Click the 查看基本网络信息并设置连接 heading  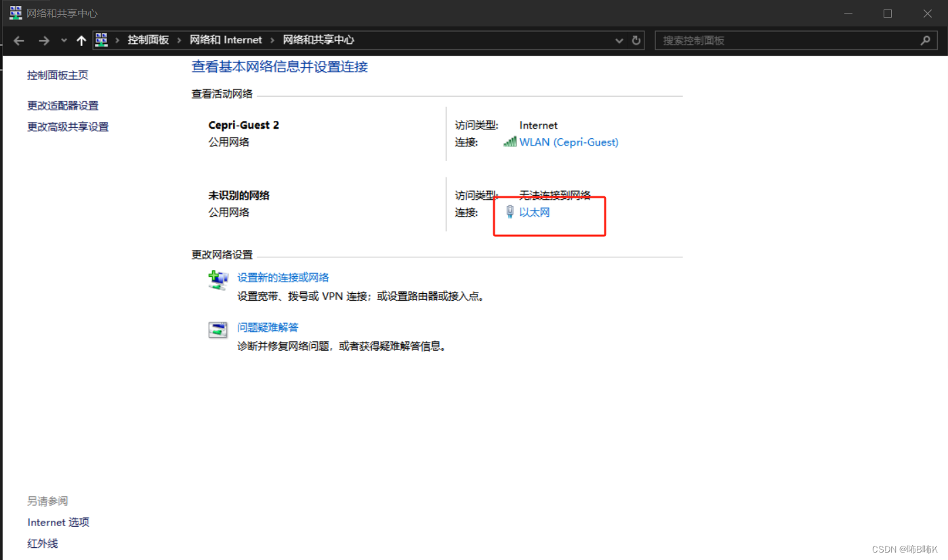coord(280,66)
